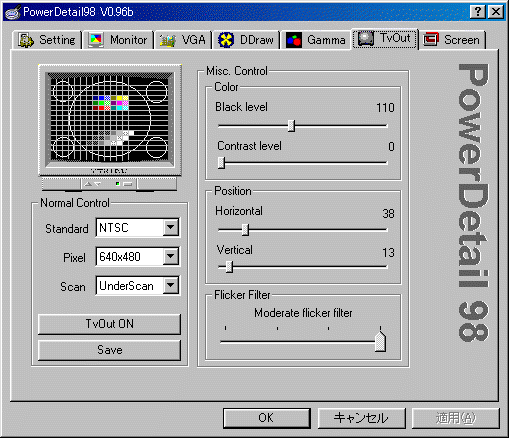Switch to the Setting tab
The image size is (509, 438).
(x=47, y=40)
